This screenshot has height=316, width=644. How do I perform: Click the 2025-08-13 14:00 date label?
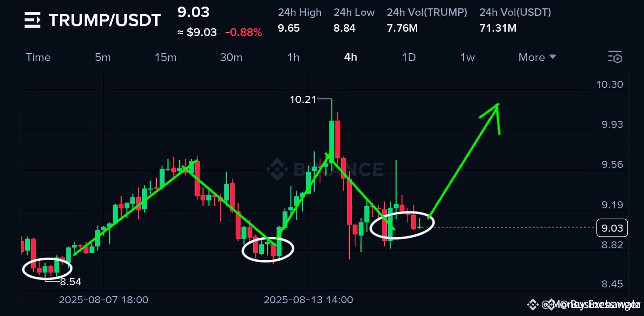point(308,300)
